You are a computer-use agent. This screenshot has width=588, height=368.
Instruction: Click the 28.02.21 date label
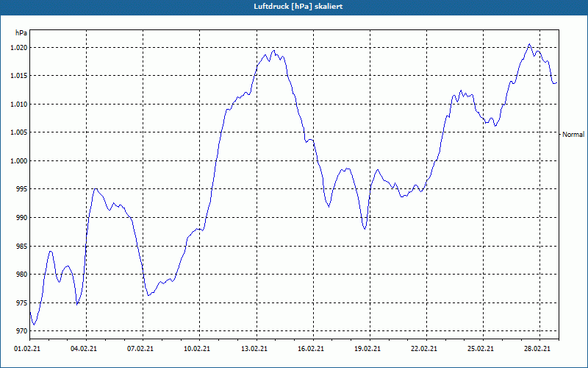pos(538,349)
